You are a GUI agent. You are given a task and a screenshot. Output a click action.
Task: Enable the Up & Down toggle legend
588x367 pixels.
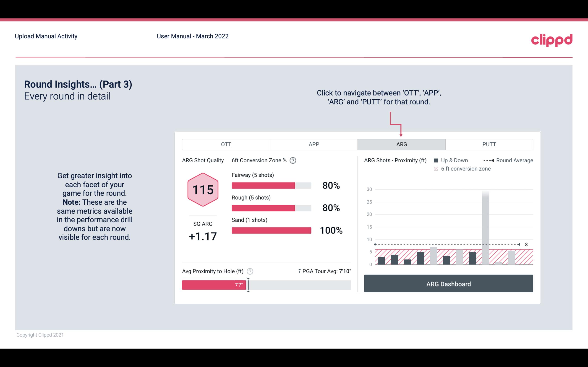point(438,160)
